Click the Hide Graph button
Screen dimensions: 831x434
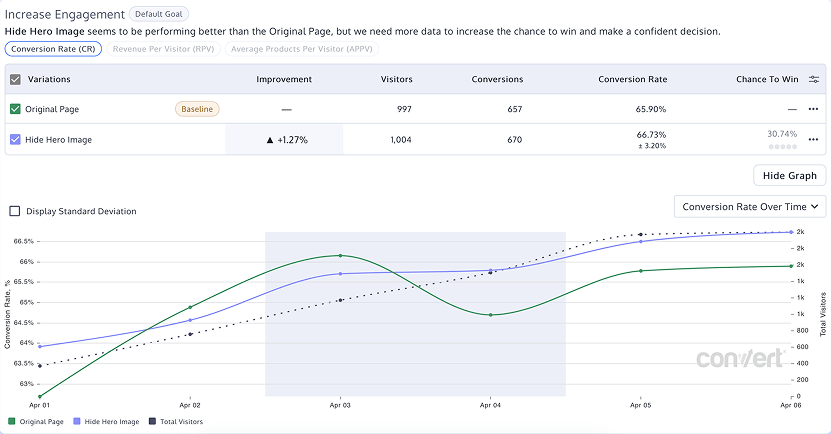coord(789,175)
